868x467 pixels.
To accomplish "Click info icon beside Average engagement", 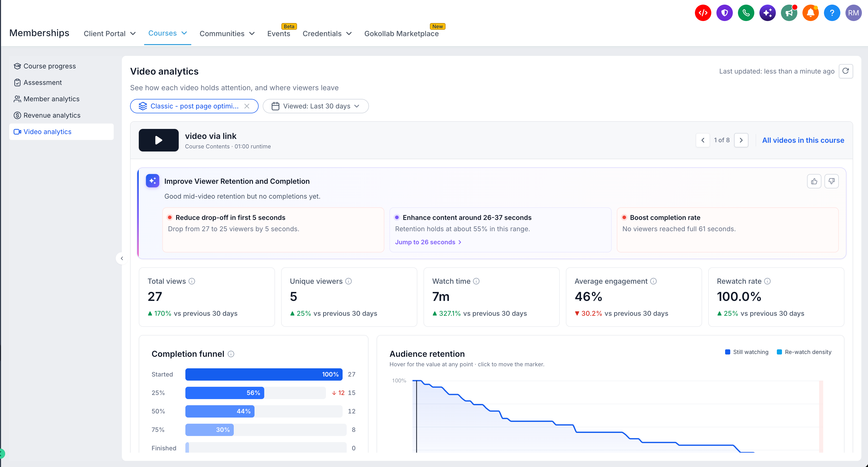I will 653,281.
